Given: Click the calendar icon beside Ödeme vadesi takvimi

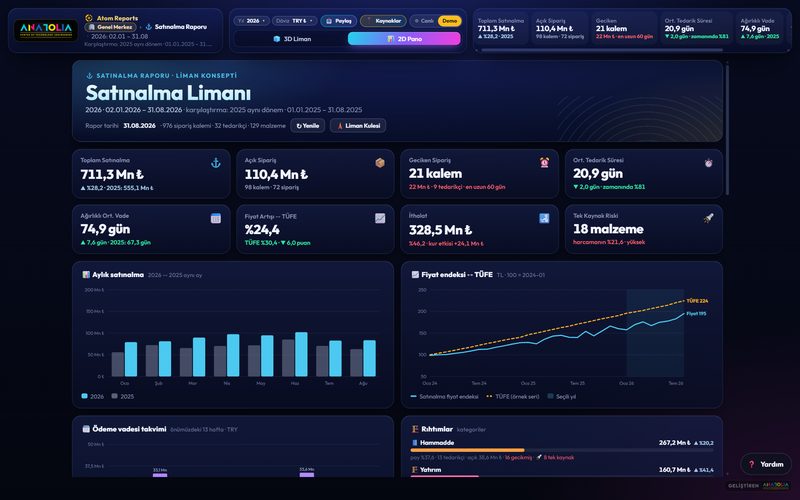Looking at the screenshot, I should point(86,429).
